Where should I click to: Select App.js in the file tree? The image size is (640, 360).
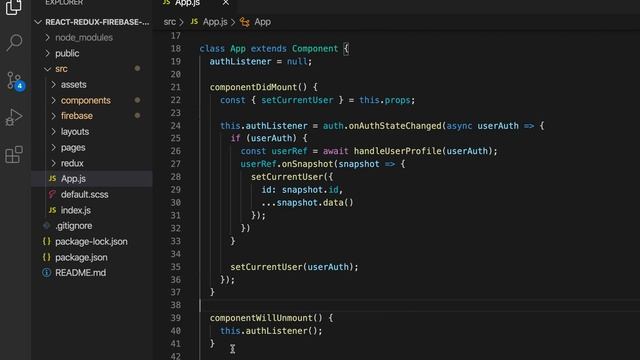[92, 179]
